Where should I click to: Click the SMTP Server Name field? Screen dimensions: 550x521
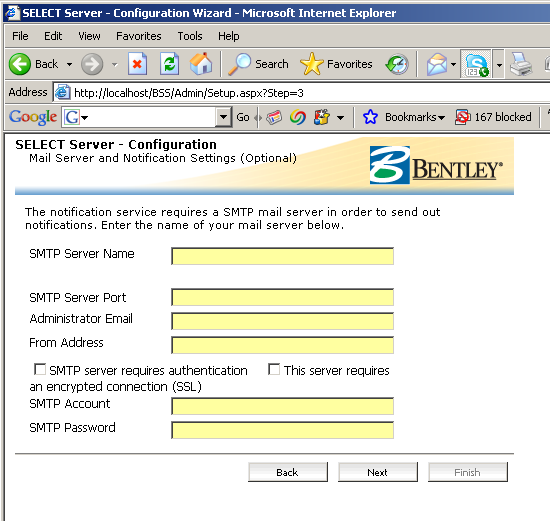click(282, 256)
